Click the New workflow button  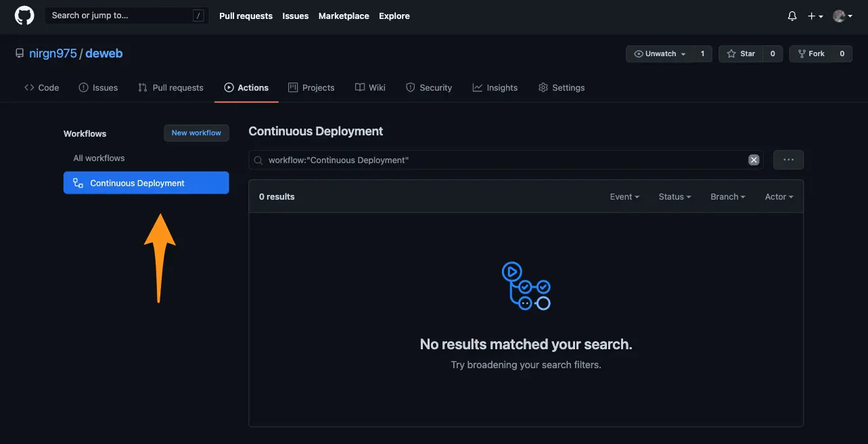[x=196, y=133]
